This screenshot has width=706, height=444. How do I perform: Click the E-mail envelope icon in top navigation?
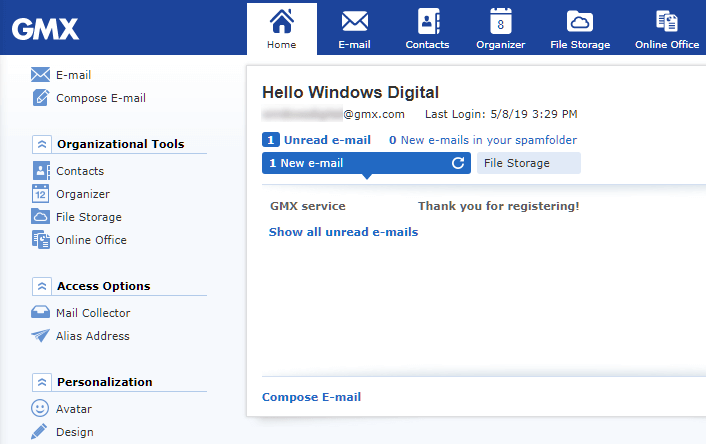[355, 21]
